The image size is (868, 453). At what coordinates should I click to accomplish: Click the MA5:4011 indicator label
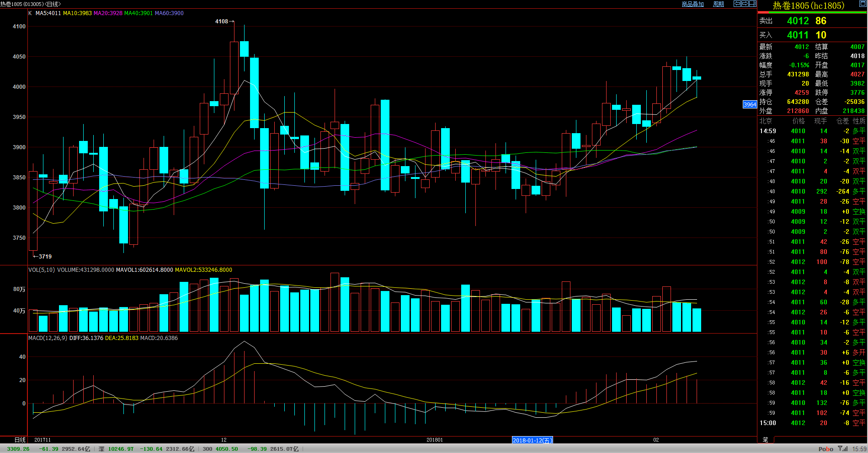(48, 13)
